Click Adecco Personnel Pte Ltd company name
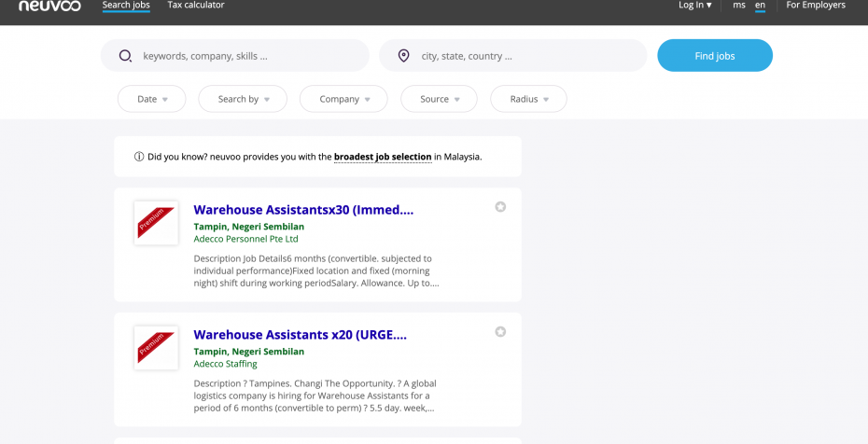 click(245, 239)
